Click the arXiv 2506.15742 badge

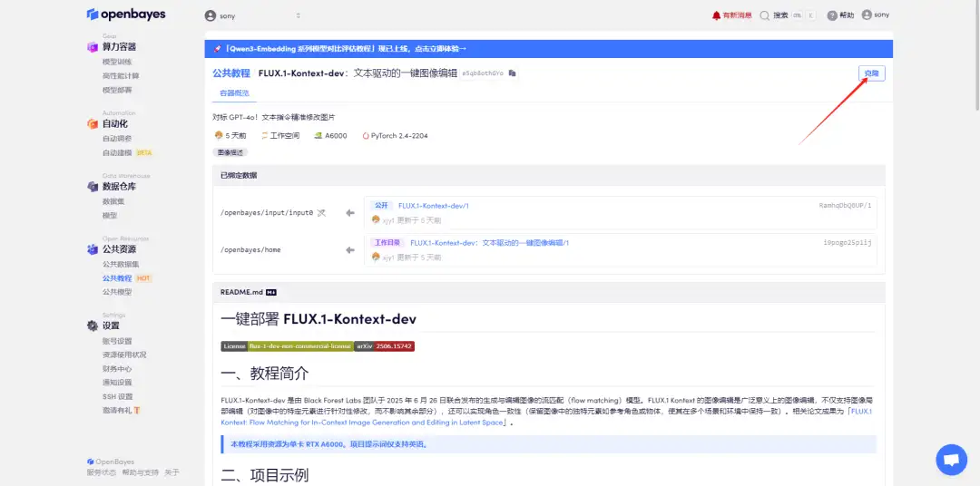tap(385, 346)
